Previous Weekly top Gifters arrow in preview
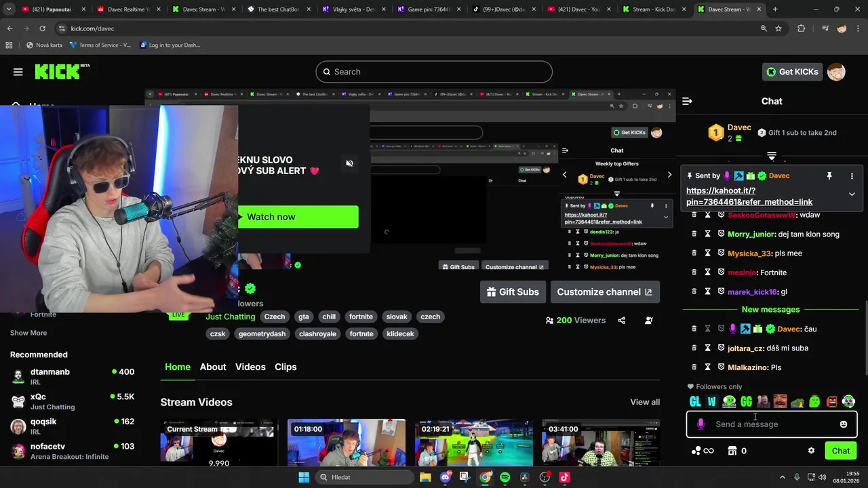This screenshot has width=868, height=488. pyautogui.click(x=564, y=175)
